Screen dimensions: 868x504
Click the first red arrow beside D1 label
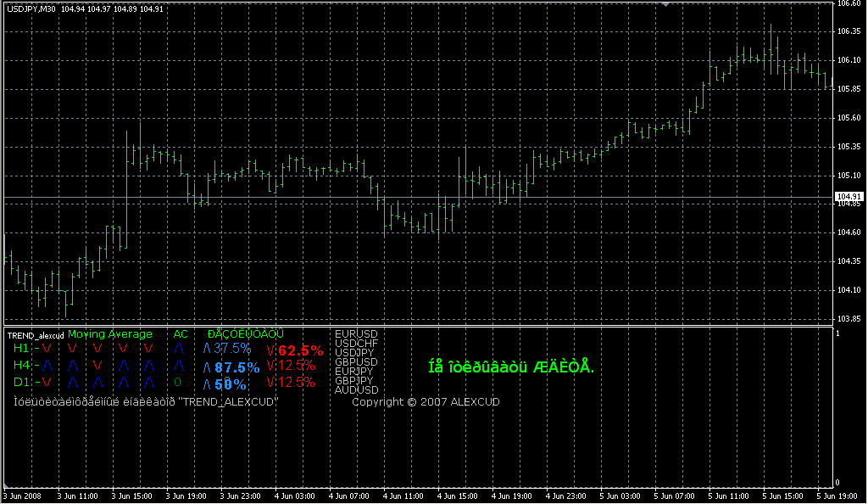pos(47,382)
